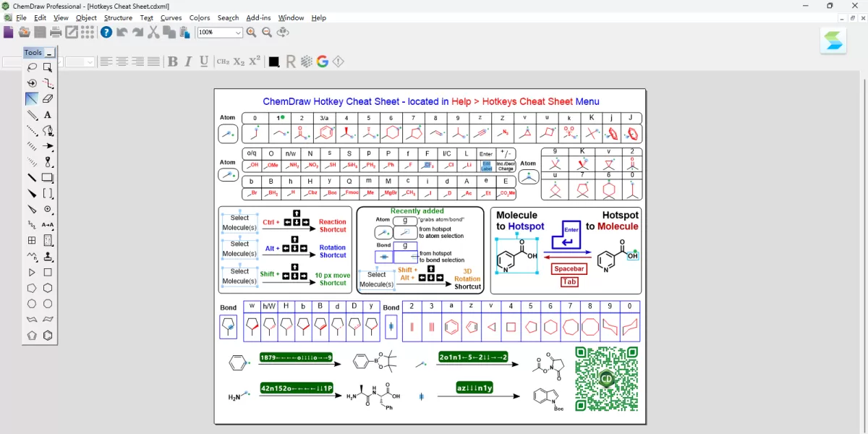Select the Cyclobutane ring tool
The height and width of the screenshot is (434, 868).
tap(48, 273)
